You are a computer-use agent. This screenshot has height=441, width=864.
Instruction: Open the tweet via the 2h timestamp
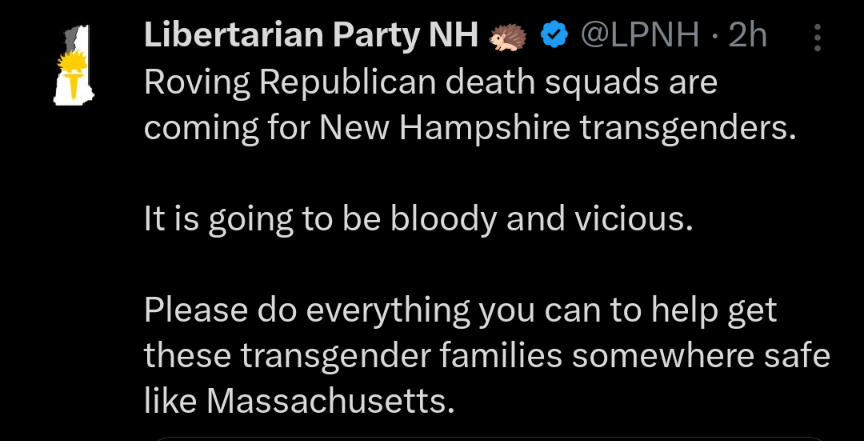click(x=747, y=36)
